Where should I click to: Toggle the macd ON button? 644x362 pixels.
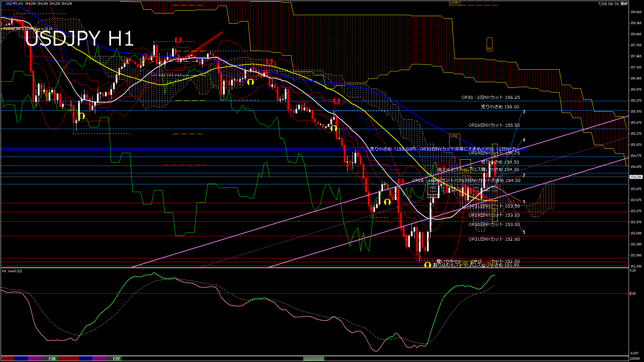click(x=314, y=359)
